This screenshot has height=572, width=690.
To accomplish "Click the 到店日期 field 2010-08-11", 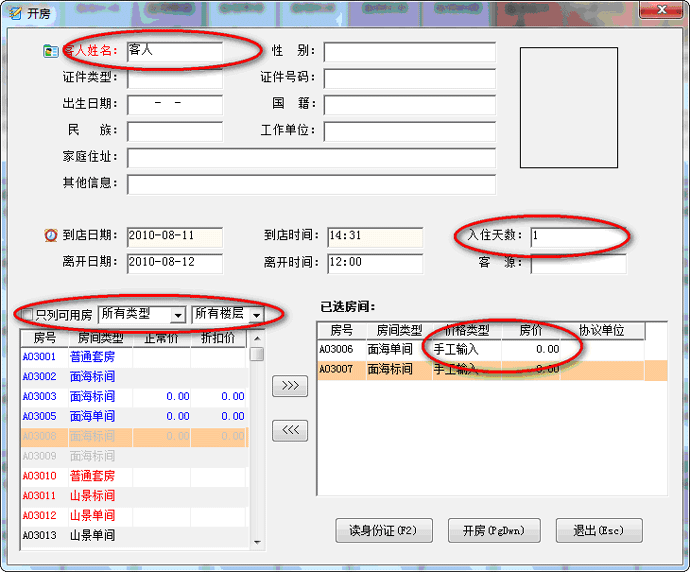I will pos(175,237).
